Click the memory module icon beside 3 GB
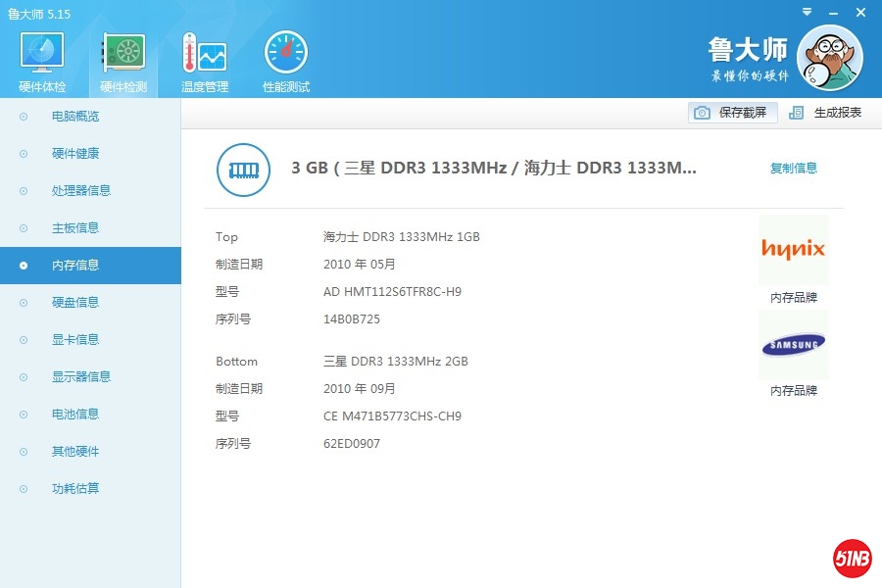Screen dimensions: 882x588 pos(242,169)
